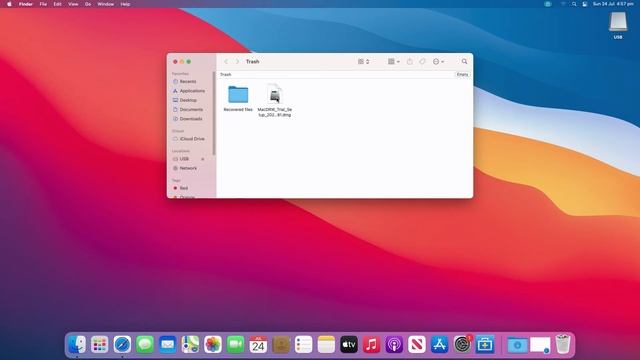640x360 pixels.
Task: Click the Trash path bar label
Action: pyautogui.click(x=226, y=74)
